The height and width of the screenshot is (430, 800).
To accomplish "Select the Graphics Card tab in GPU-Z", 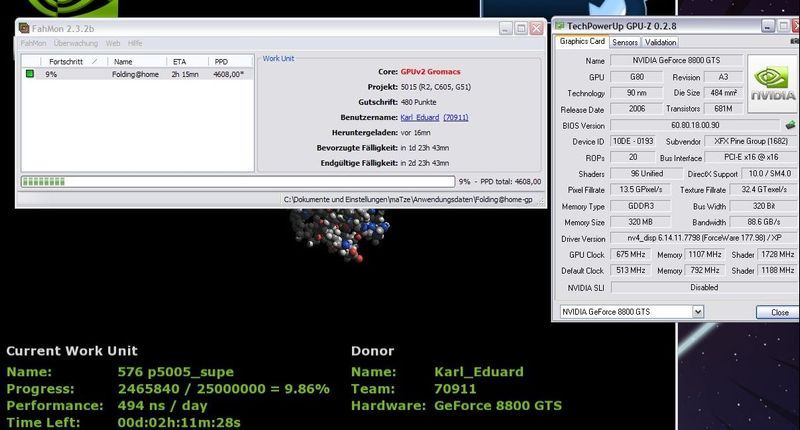I will (x=582, y=41).
